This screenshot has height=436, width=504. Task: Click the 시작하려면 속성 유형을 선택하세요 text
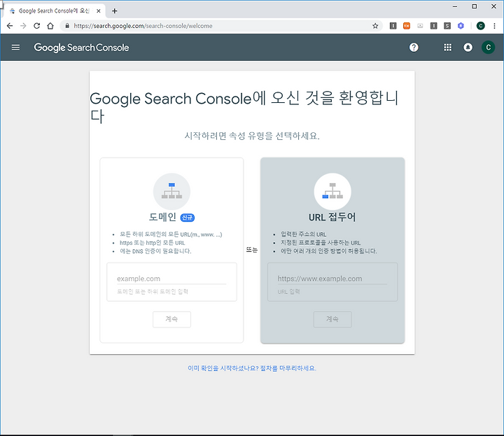click(252, 136)
